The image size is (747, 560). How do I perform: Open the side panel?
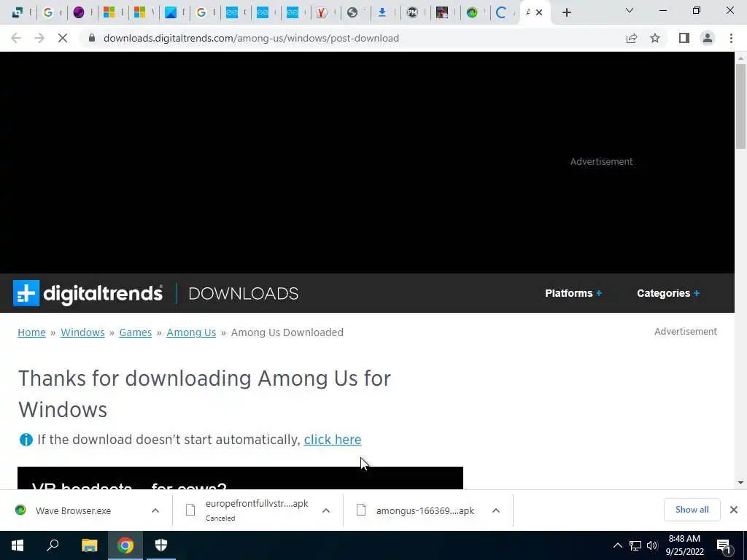[x=684, y=38]
